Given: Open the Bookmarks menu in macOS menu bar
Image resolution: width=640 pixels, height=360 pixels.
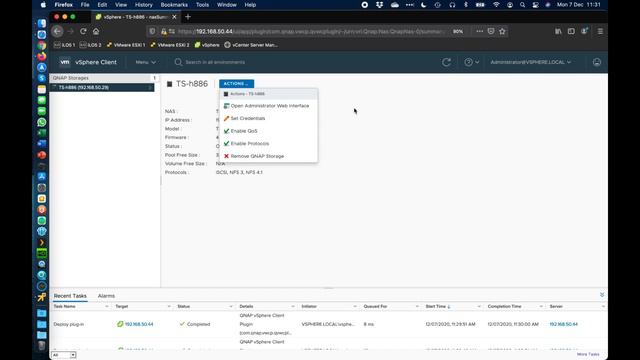Looking at the screenshot, I should (174, 5).
